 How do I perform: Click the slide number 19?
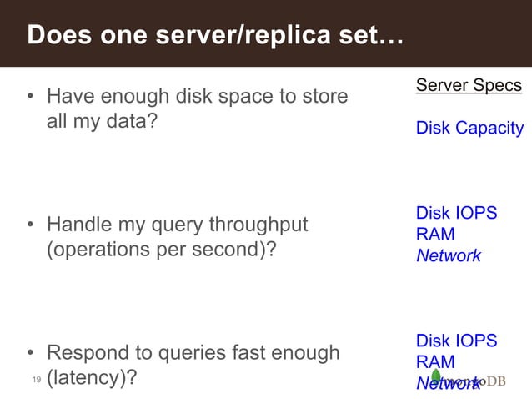[x=35, y=381]
